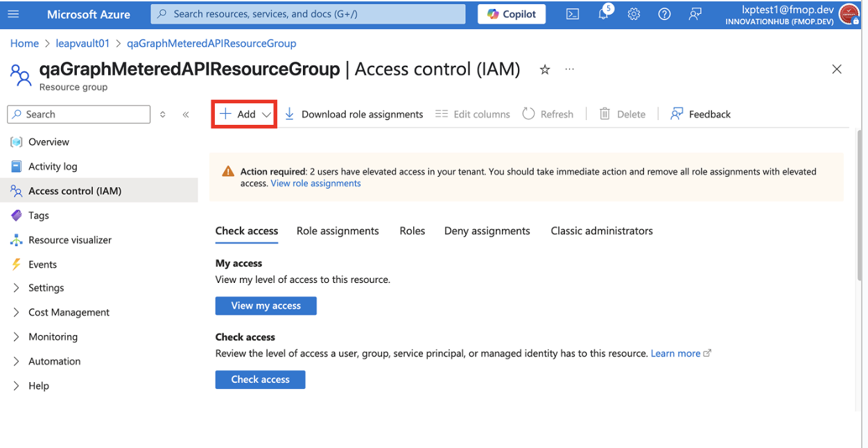This screenshot has height=448, width=868.
Task: Open the help question mark icon
Action: (664, 14)
